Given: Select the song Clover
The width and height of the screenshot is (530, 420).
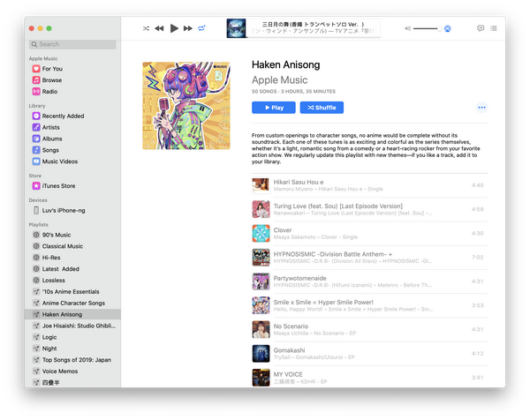Looking at the screenshot, I should click(370, 233).
